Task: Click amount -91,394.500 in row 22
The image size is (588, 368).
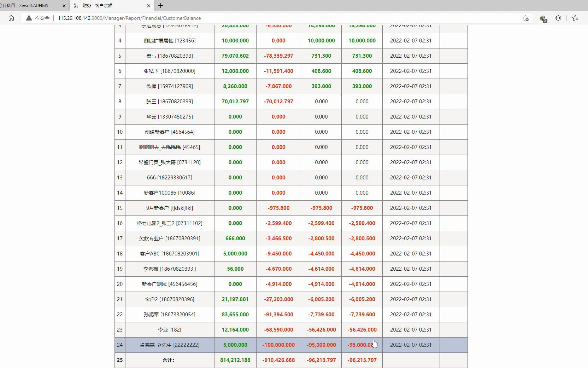Action: coord(278,315)
